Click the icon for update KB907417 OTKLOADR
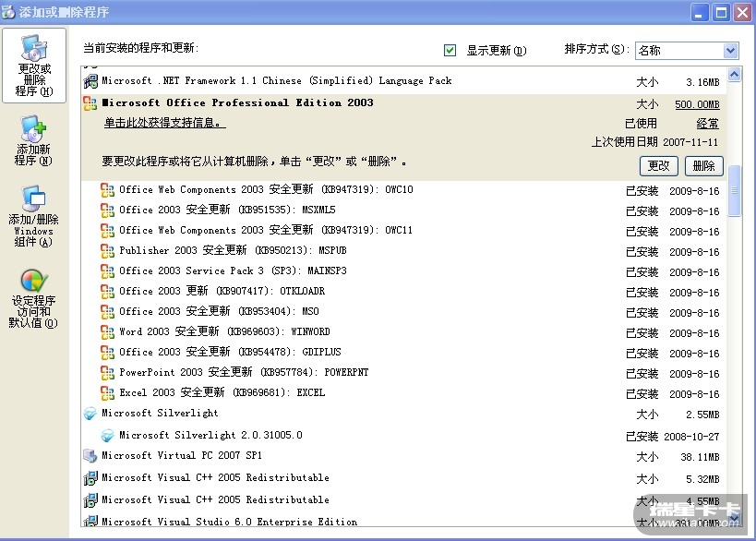 (x=107, y=291)
